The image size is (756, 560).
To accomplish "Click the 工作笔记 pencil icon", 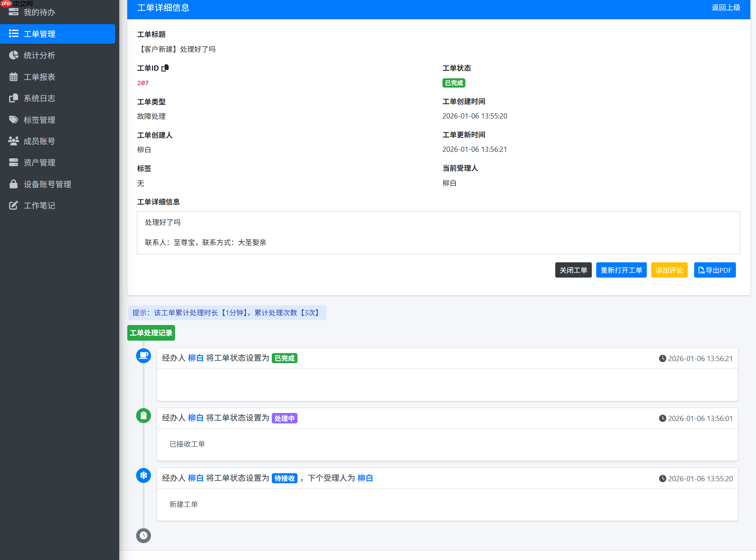I will coord(13,205).
